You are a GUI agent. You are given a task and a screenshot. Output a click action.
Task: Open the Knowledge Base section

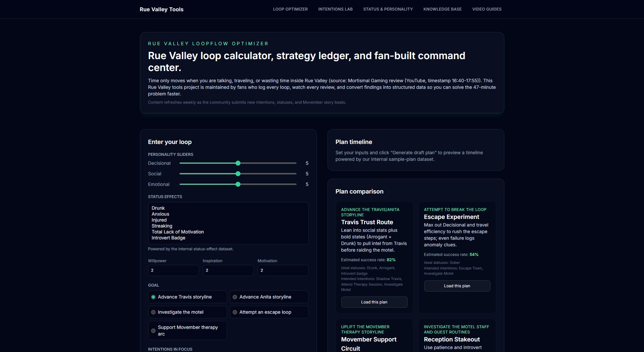[442, 9]
